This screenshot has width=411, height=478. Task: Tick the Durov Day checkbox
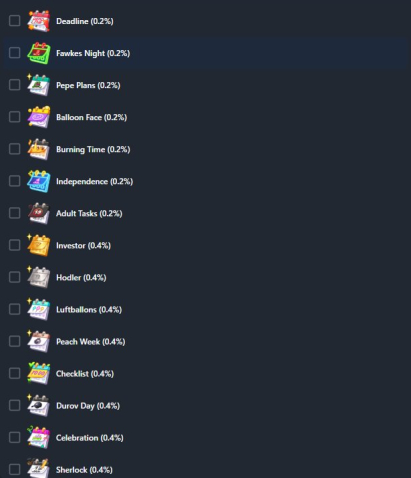point(14,405)
